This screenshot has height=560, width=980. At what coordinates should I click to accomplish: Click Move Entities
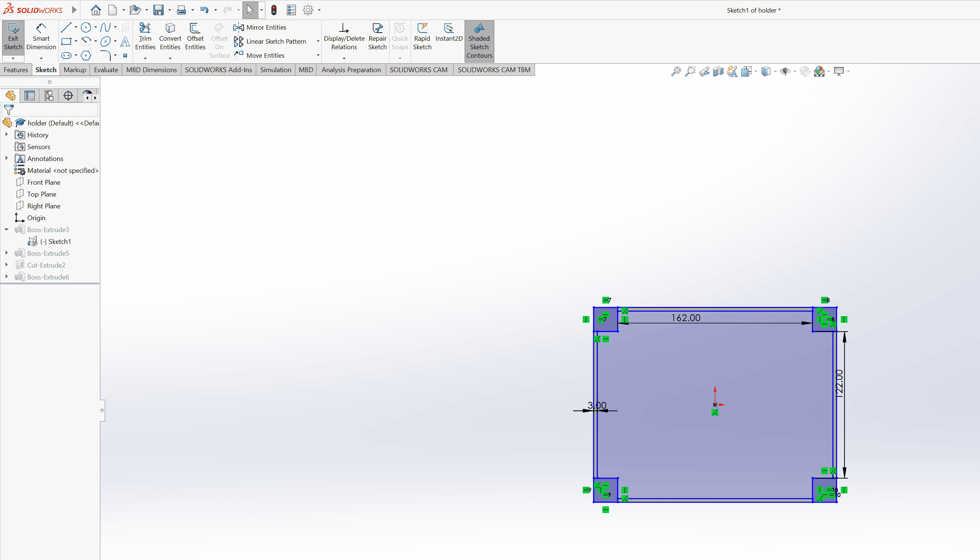259,56
